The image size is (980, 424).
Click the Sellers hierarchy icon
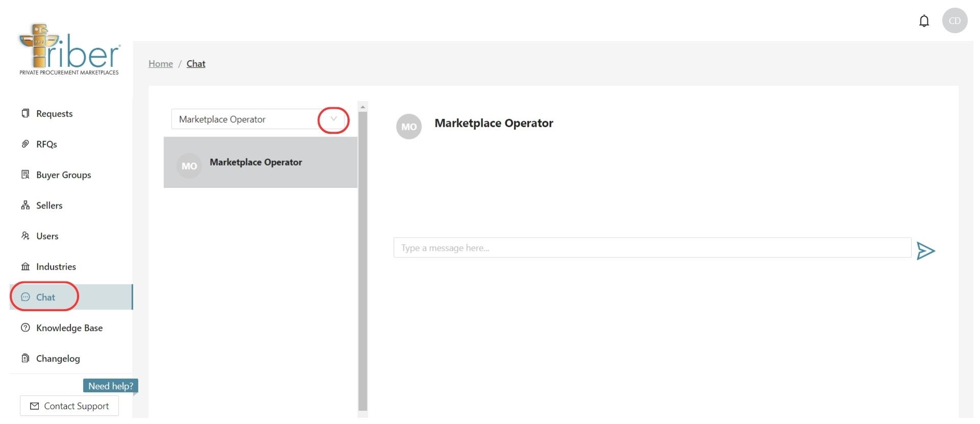tap(26, 205)
